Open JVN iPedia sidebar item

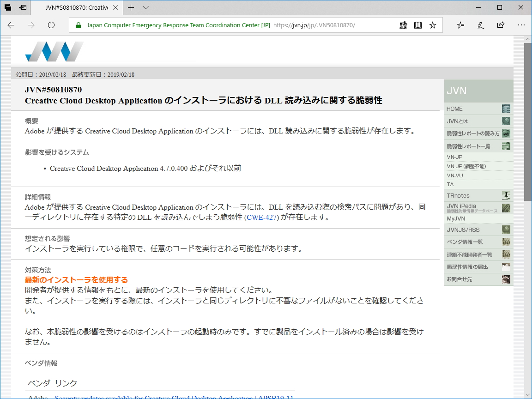point(478,208)
